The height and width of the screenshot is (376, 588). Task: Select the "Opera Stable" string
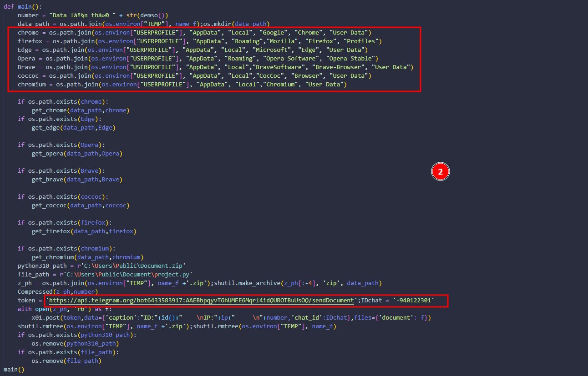(350, 58)
